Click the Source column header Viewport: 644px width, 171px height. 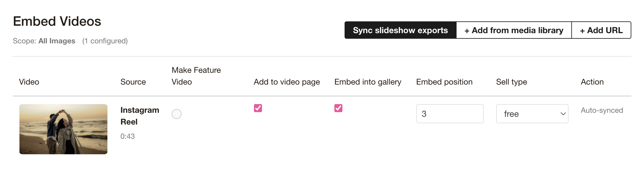click(133, 82)
